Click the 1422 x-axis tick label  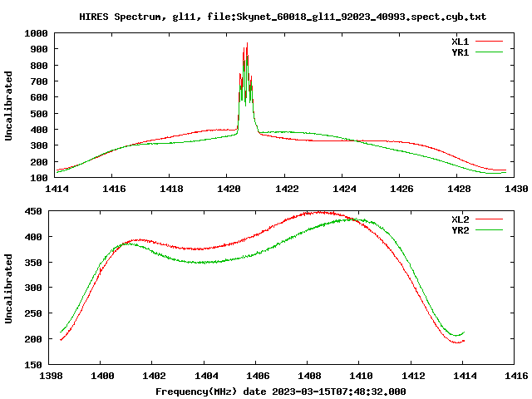pos(286,189)
